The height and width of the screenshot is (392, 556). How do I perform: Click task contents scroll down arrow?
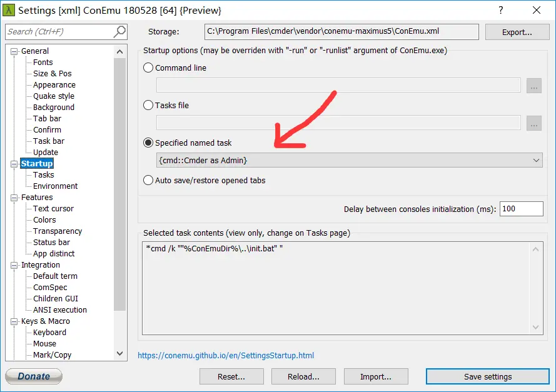pyautogui.click(x=536, y=328)
